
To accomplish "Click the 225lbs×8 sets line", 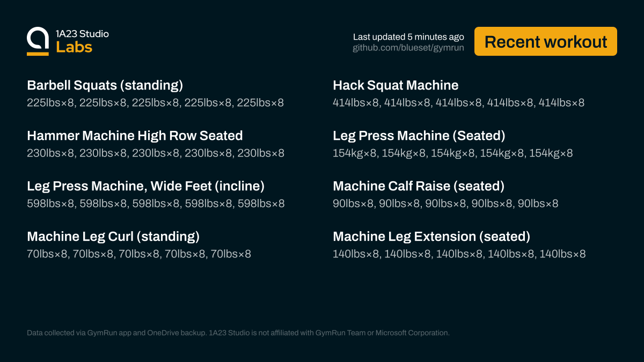I will pos(155,102).
